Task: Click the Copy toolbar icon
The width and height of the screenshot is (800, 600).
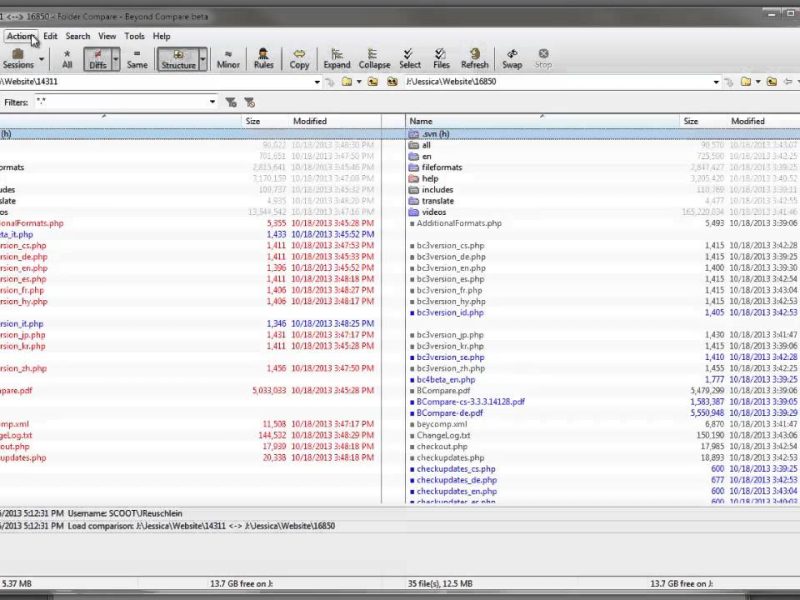Action: [x=299, y=59]
